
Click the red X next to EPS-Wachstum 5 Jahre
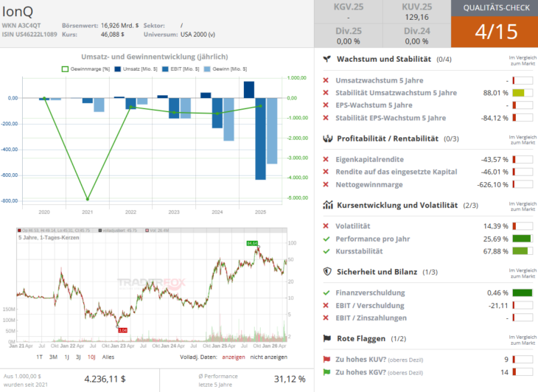coord(326,105)
